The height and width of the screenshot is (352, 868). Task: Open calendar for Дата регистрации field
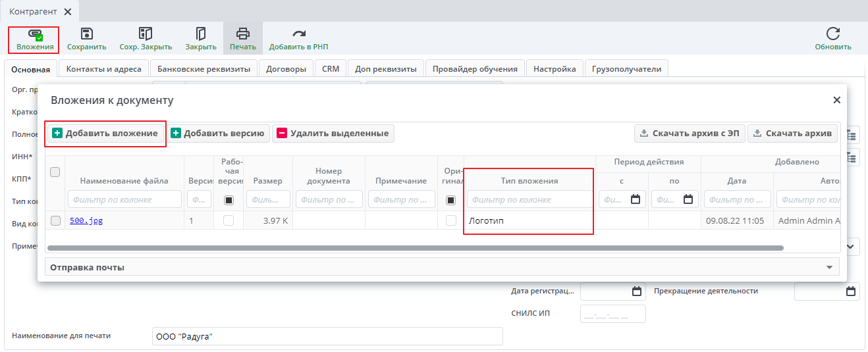coord(637,291)
